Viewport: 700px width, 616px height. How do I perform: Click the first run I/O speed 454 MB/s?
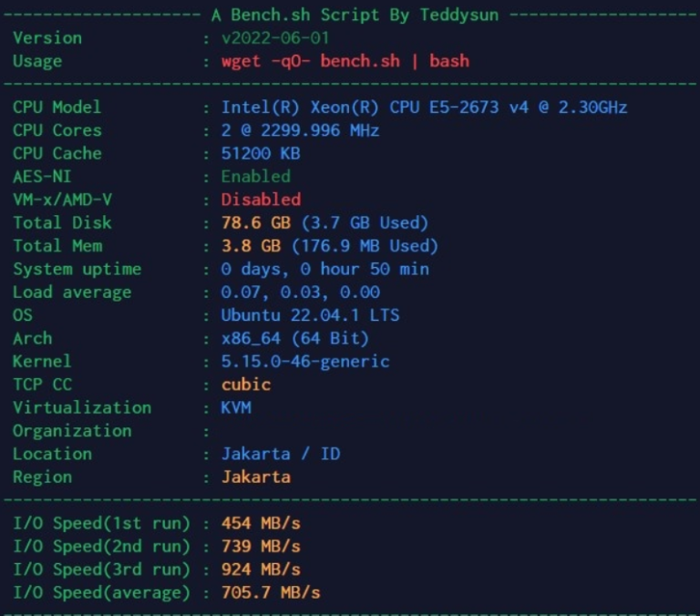tap(261, 523)
